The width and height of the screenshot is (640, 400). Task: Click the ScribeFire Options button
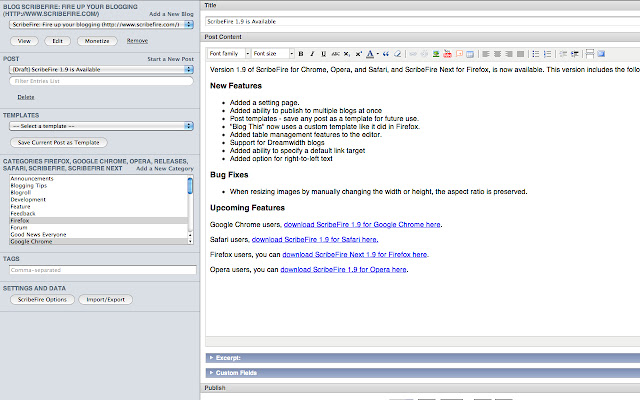42,300
